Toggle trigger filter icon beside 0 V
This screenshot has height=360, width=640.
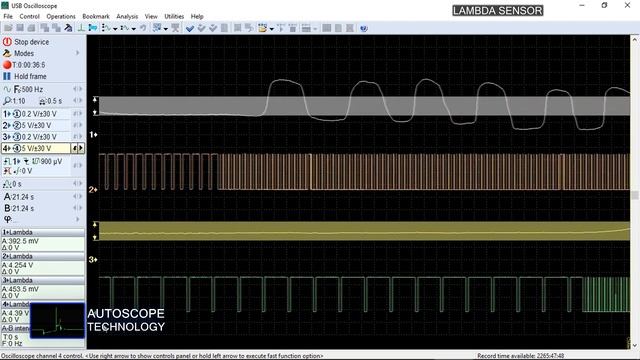(7, 171)
